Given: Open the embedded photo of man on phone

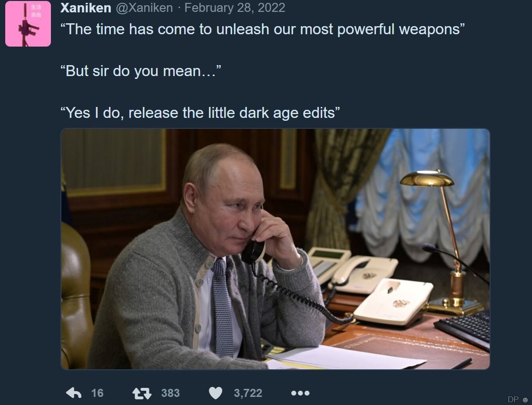Looking at the screenshot, I should [x=275, y=249].
